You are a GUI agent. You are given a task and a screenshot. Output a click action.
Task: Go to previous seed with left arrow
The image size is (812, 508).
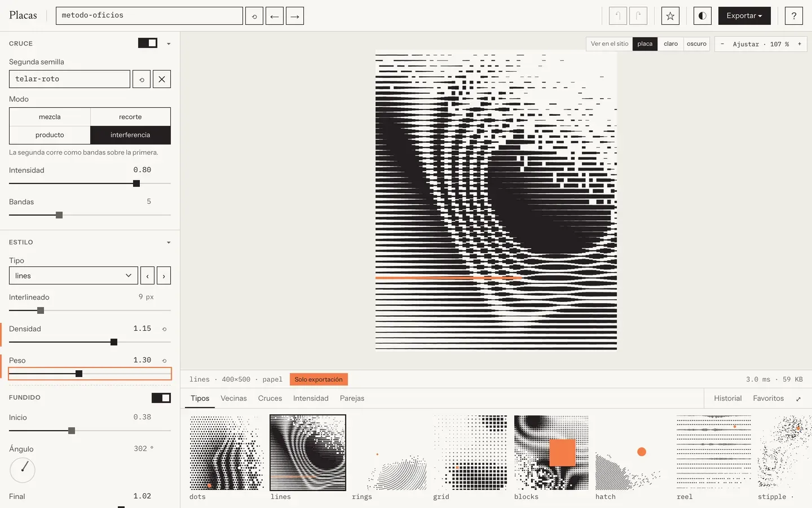tap(275, 16)
